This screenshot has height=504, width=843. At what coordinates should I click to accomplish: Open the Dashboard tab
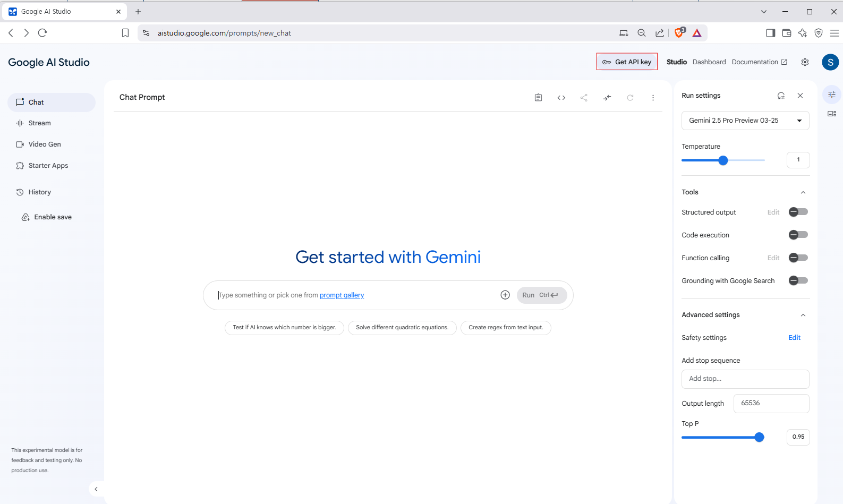(709, 62)
